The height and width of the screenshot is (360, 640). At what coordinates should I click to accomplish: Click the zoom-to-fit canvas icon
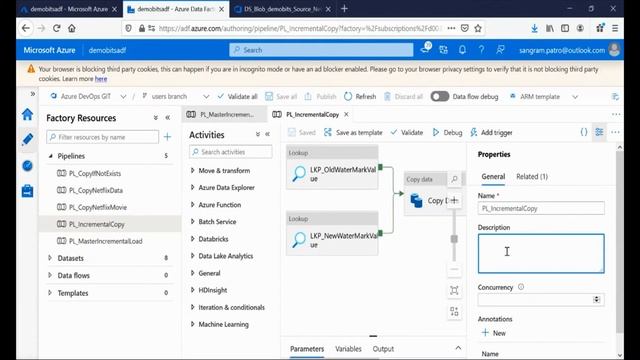click(x=454, y=290)
